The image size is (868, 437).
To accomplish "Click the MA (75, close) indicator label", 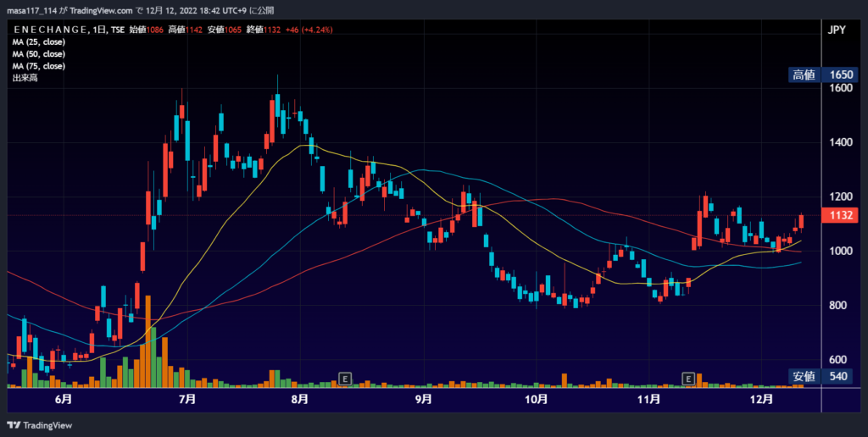I will coord(39,66).
